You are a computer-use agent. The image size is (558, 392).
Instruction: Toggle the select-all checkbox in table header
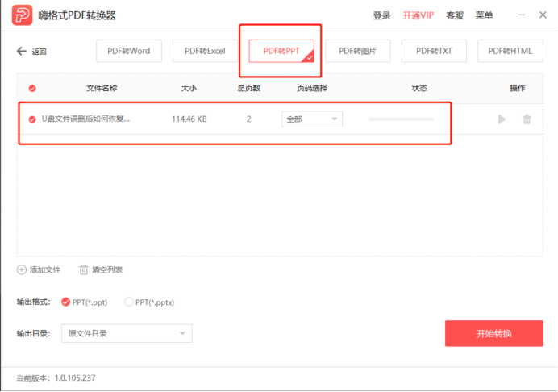(32, 88)
